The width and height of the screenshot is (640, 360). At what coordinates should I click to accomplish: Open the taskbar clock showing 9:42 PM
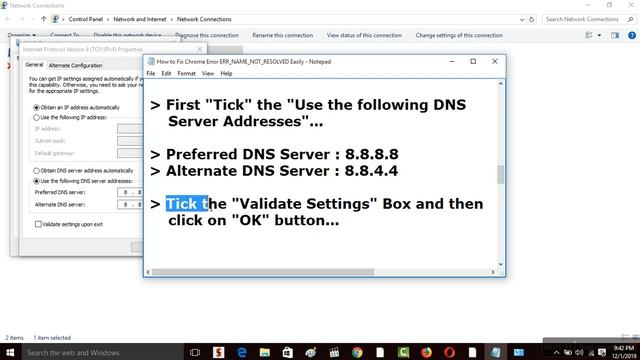point(624,352)
